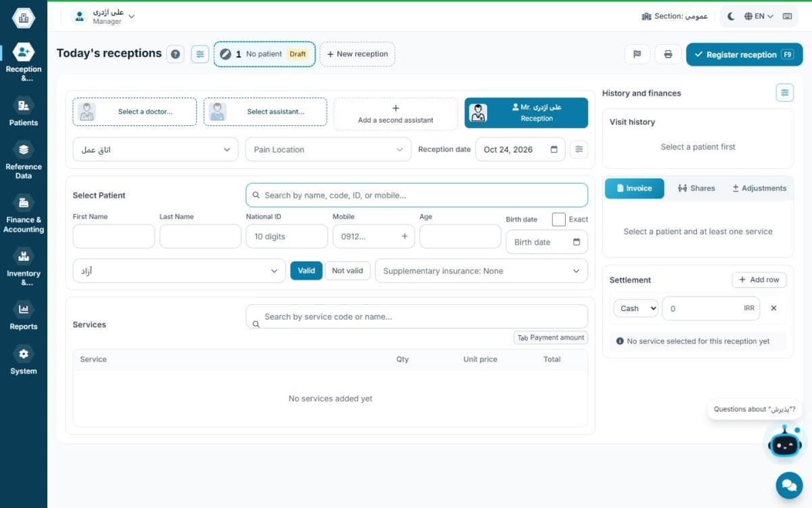Click the Register reception button

[744, 55]
